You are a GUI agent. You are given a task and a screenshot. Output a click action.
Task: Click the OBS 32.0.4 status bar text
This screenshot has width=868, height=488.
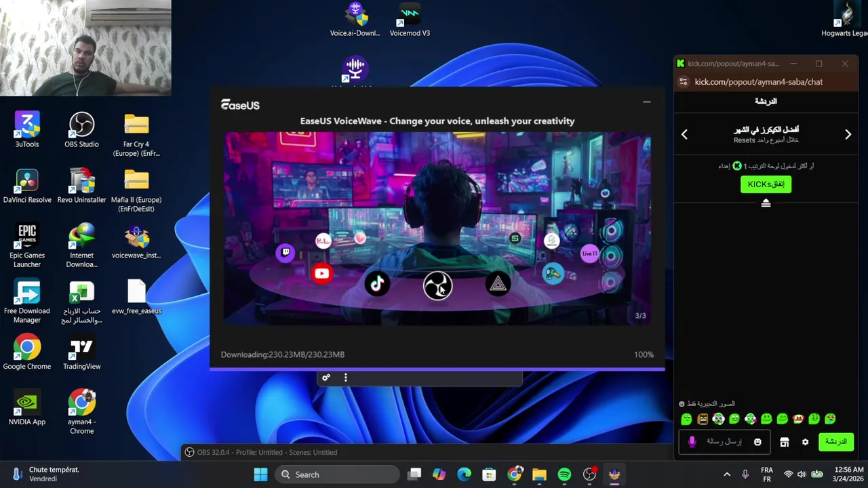click(x=267, y=452)
